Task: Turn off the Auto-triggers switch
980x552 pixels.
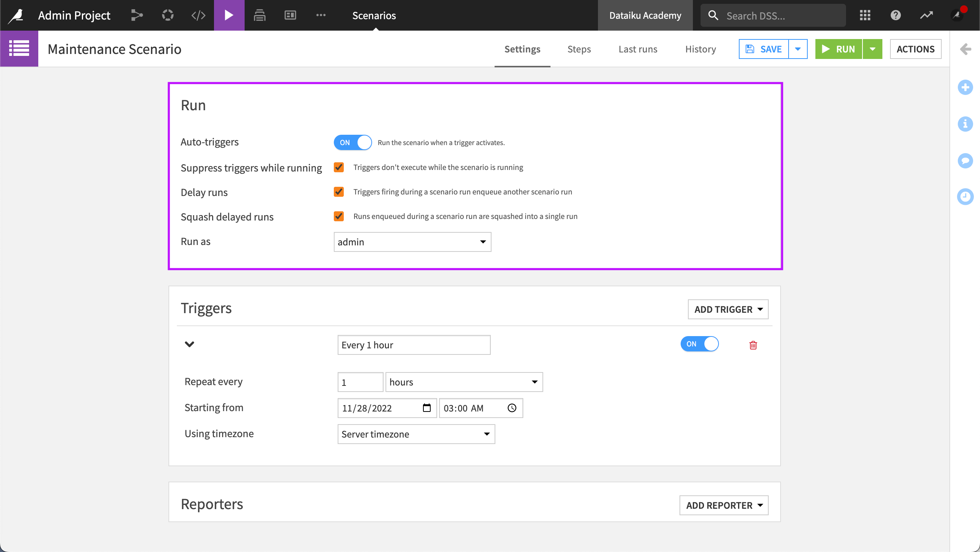Action: (x=353, y=142)
